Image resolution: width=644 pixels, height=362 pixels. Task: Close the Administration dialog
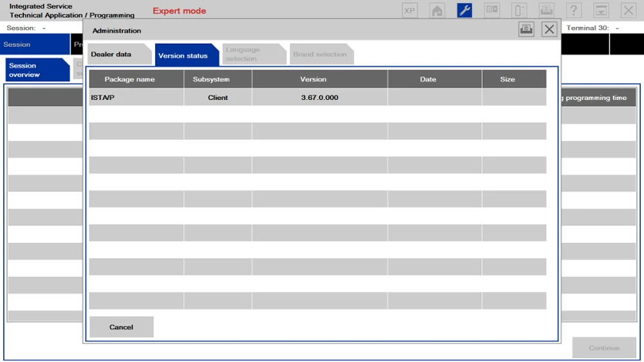pyautogui.click(x=549, y=30)
